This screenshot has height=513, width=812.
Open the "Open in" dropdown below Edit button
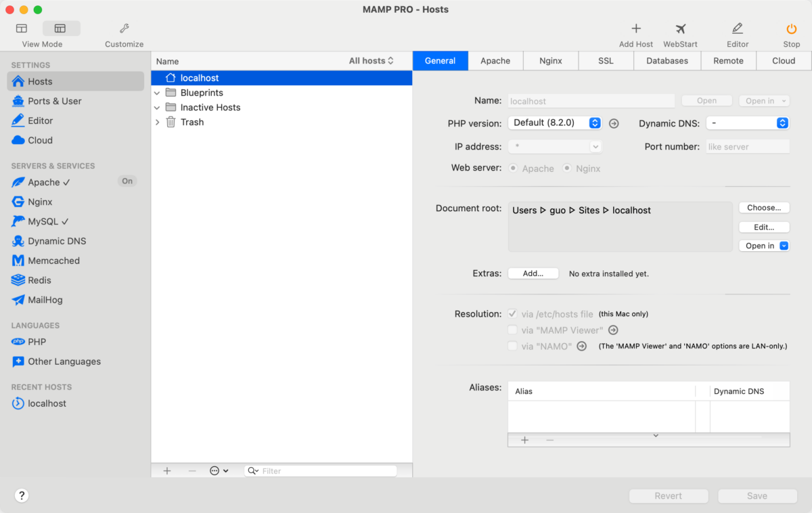(764, 246)
